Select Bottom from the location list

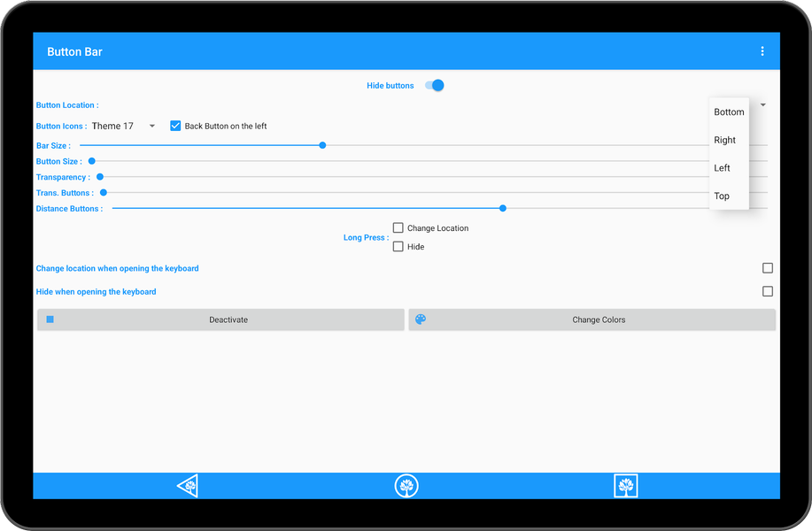(729, 112)
